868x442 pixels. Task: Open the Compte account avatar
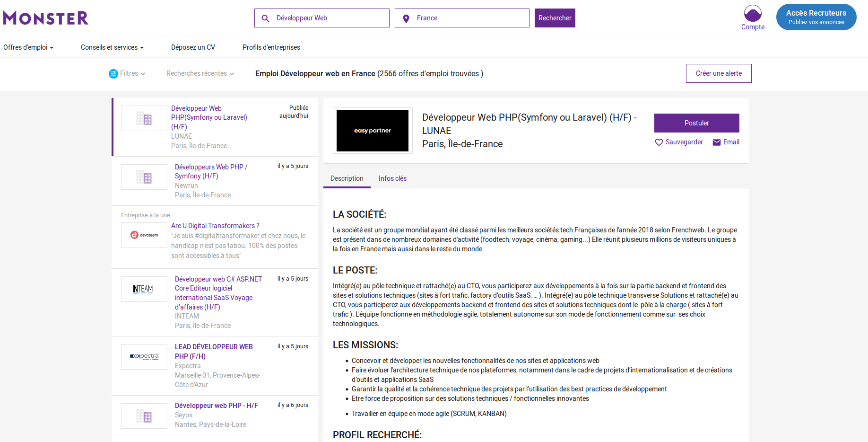pos(753,13)
